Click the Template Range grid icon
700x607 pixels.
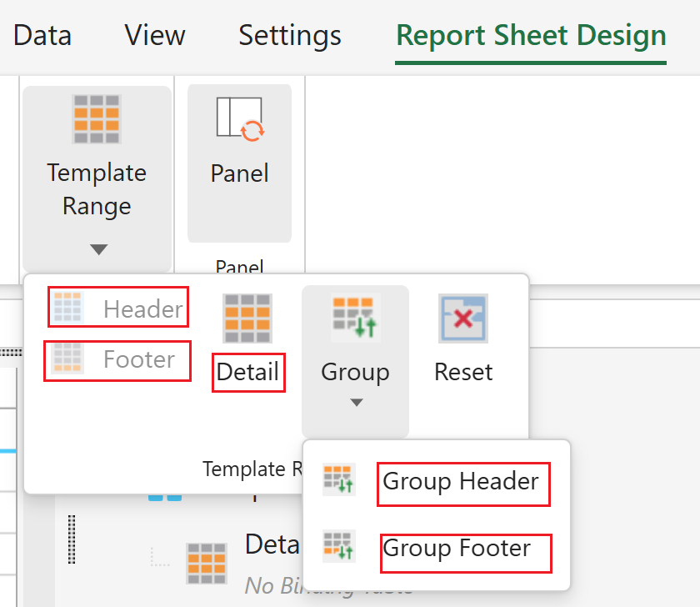point(97,119)
